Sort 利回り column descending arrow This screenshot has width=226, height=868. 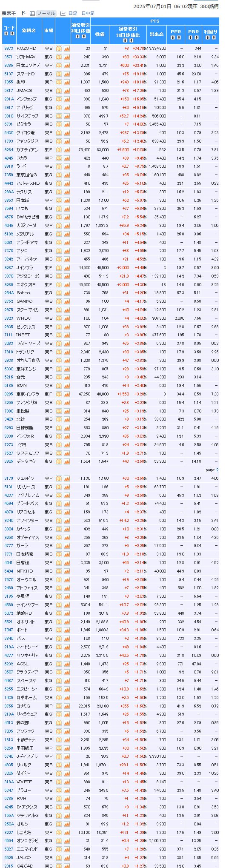coord(214,37)
